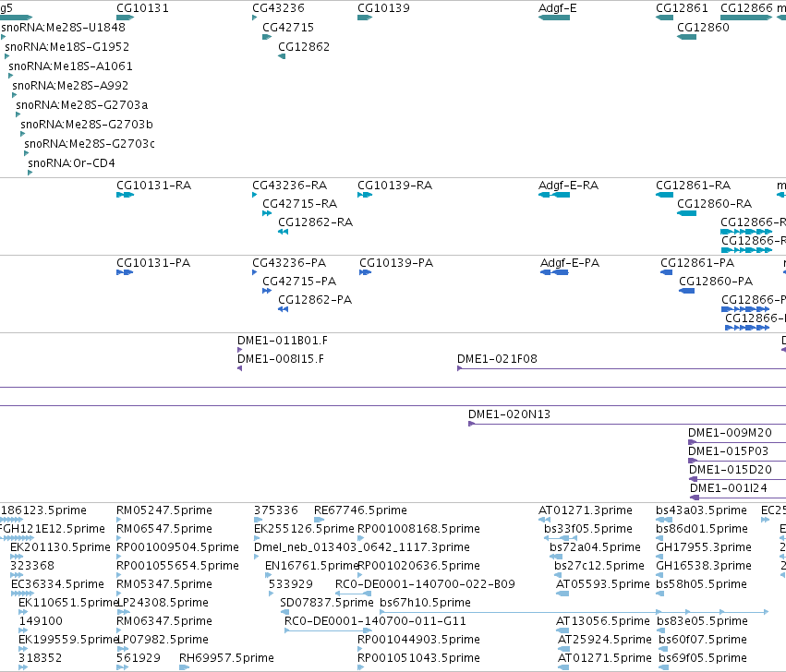Image resolution: width=786 pixels, height=672 pixels.
Task: Select the CG43236 gene label
Action: click(278, 8)
